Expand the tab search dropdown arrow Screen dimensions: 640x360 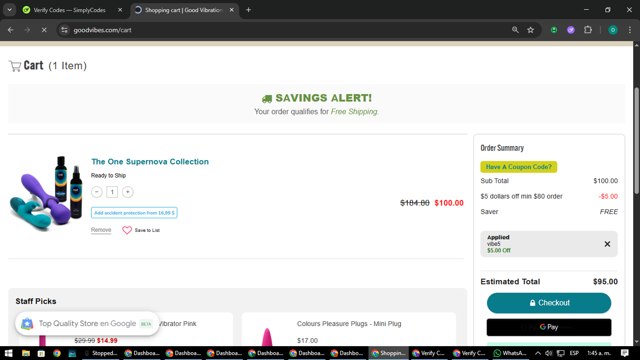[x=9, y=10]
